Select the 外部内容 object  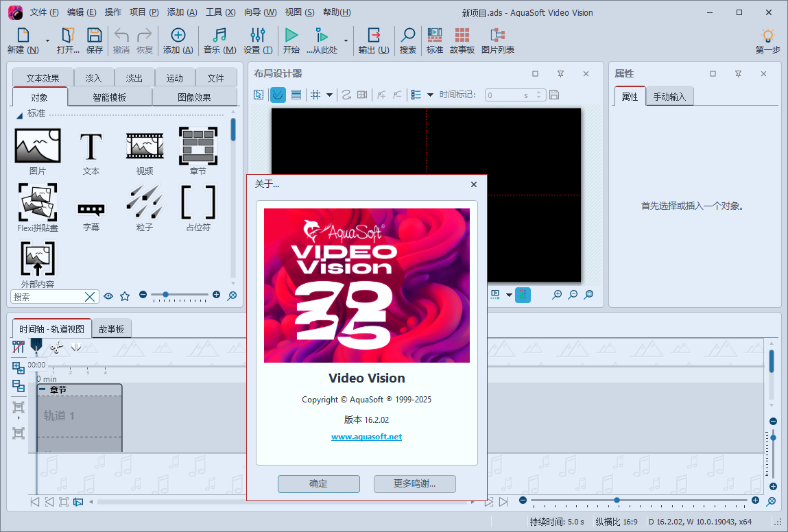tap(38, 264)
